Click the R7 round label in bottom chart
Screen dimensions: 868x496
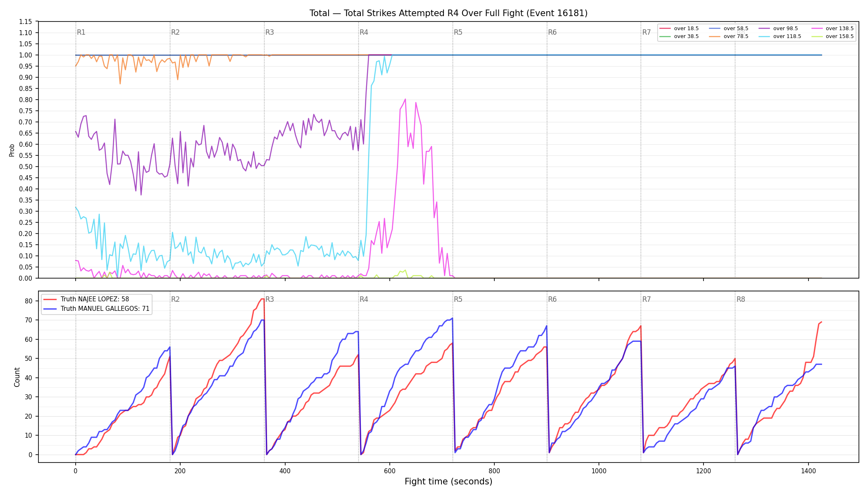coord(646,299)
